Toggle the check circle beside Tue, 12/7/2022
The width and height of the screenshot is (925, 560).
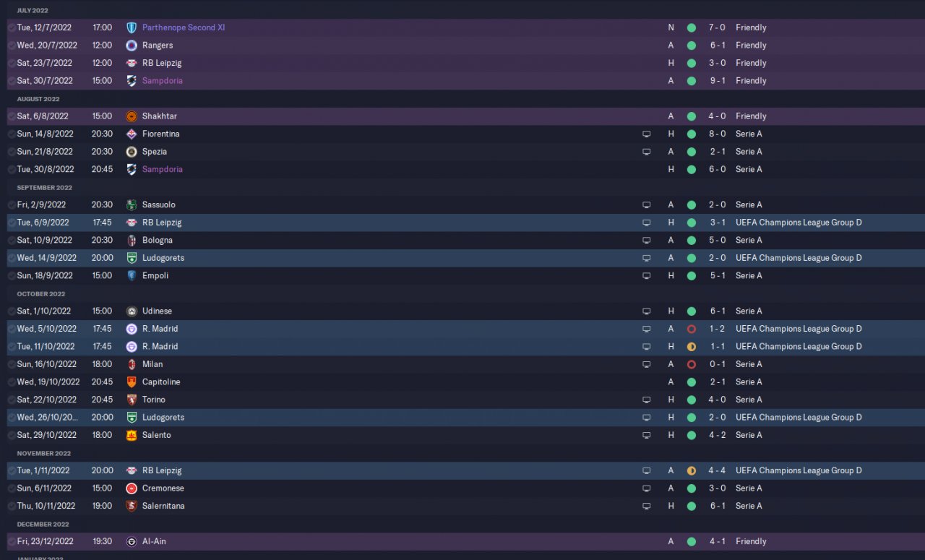click(x=12, y=27)
